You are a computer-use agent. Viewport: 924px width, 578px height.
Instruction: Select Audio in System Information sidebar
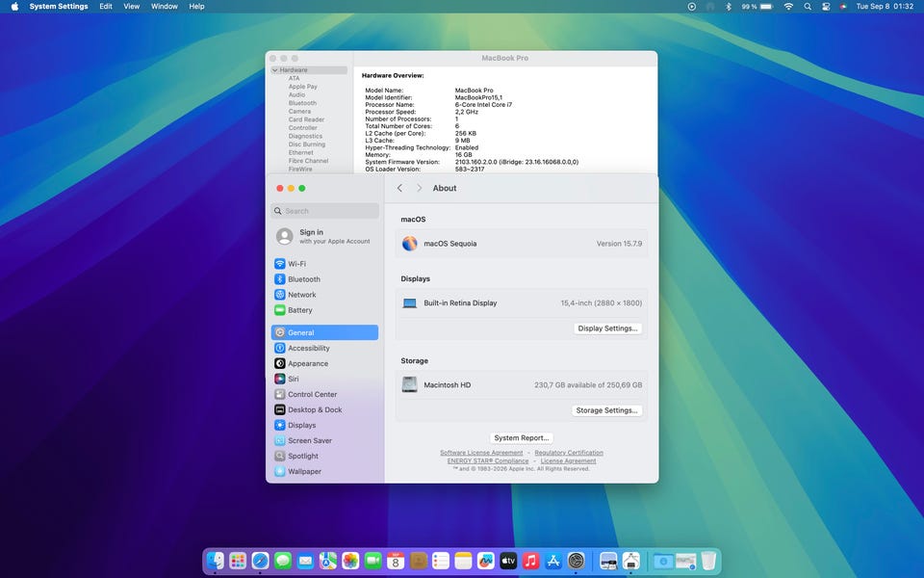297,95
